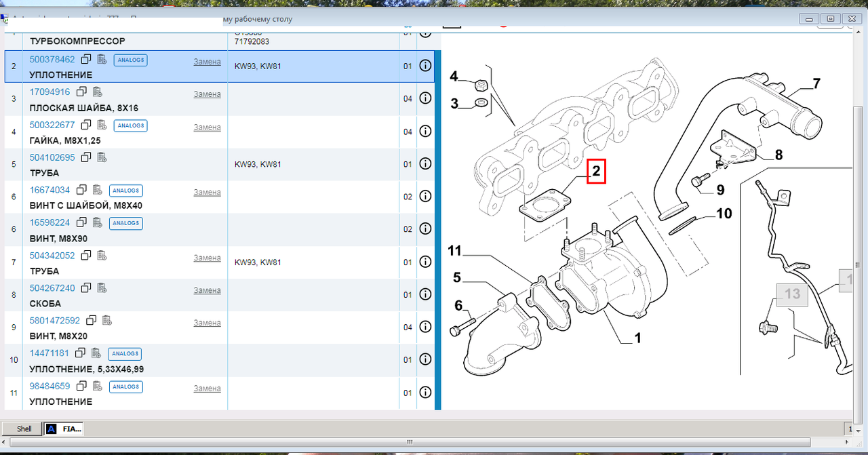Open Замена link for part 504342052
The image size is (868, 455).
[x=208, y=258]
